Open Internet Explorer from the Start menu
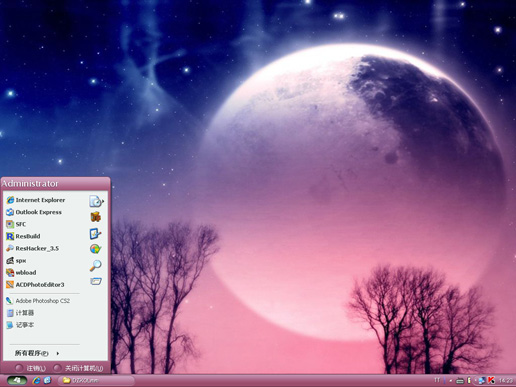The height and width of the screenshot is (387, 516). pyautogui.click(x=36, y=200)
